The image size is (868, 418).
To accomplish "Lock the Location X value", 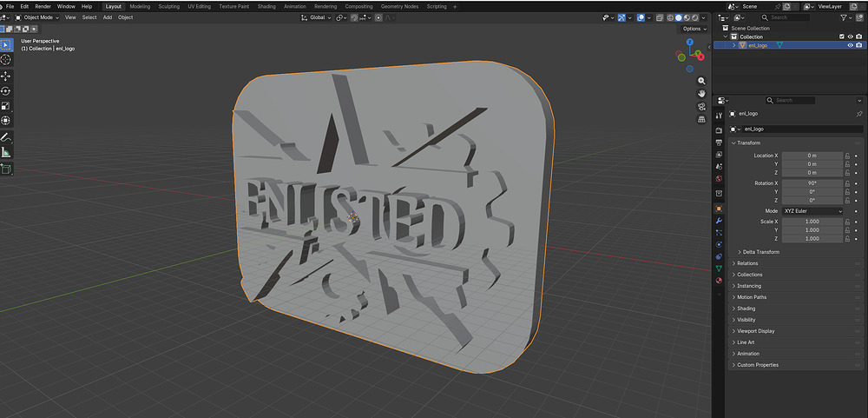I will click(847, 156).
